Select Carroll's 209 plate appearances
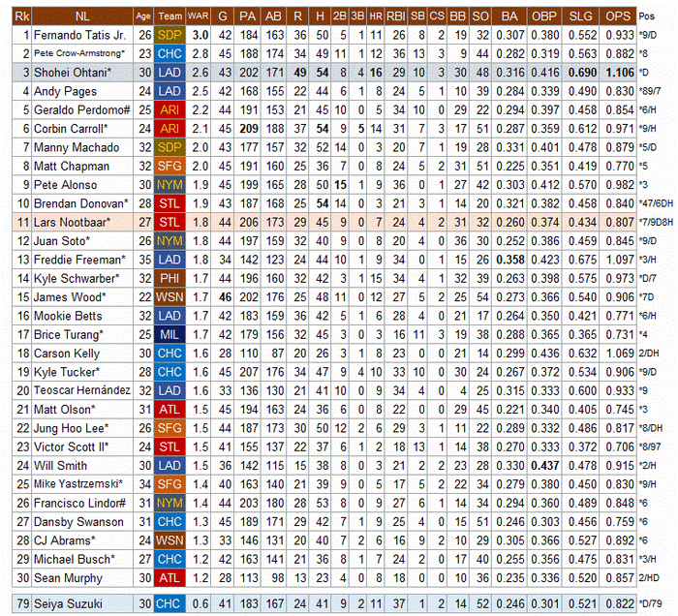678x616 pixels. tap(249, 129)
